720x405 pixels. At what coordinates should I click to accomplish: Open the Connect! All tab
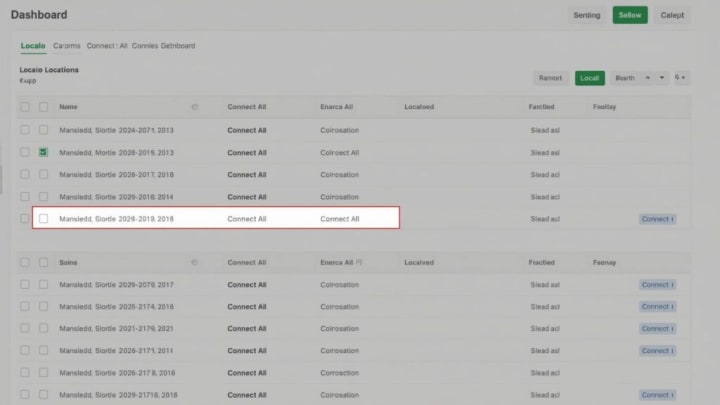[107, 46]
